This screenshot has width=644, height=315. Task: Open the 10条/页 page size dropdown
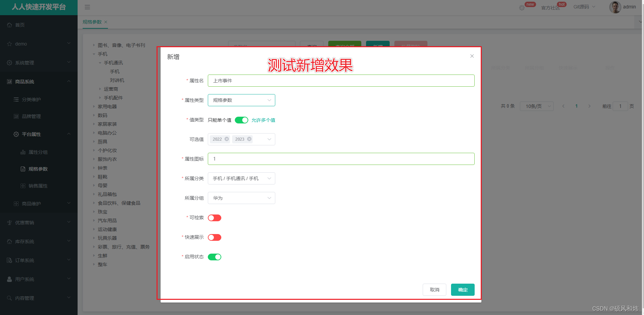(537, 106)
